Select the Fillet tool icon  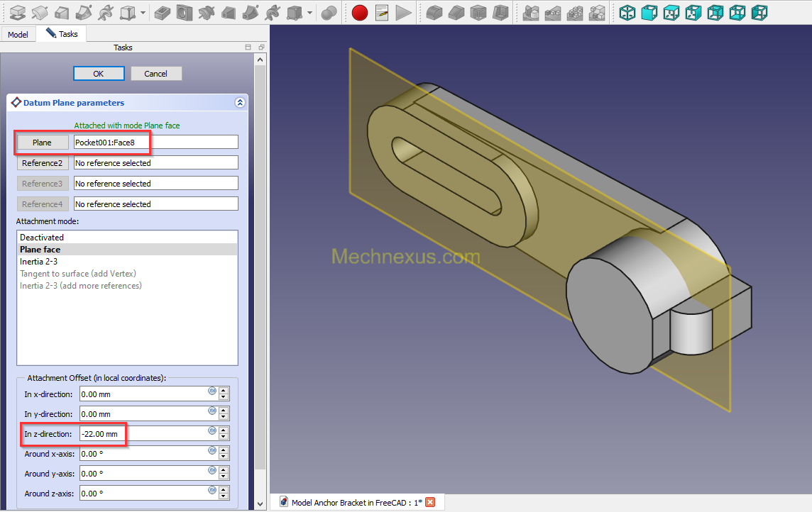tap(434, 13)
